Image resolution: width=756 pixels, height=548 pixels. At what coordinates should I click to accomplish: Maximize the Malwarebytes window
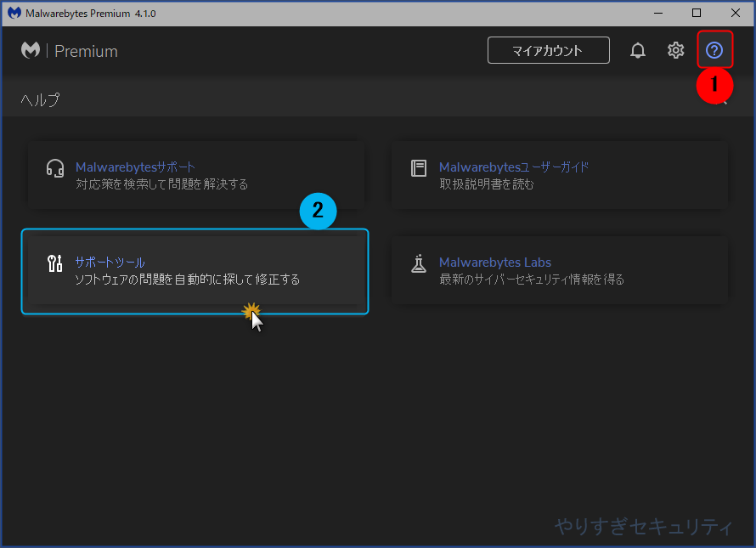click(697, 13)
